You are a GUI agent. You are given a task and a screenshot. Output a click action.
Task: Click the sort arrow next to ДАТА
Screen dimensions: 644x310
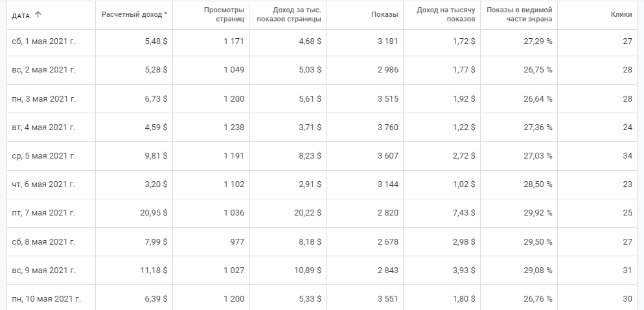point(38,14)
